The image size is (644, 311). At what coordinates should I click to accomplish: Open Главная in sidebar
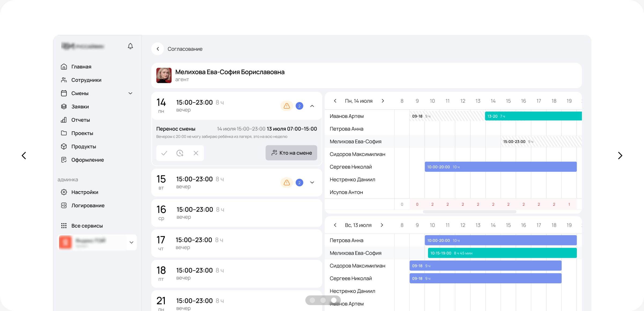[x=81, y=67]
